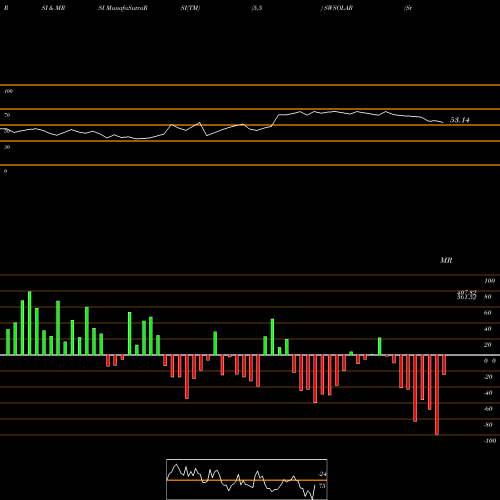Viewport: 500px width, 500px height.
Task: Click the RSI value label 53.14
Action: [x=460, y=120]
